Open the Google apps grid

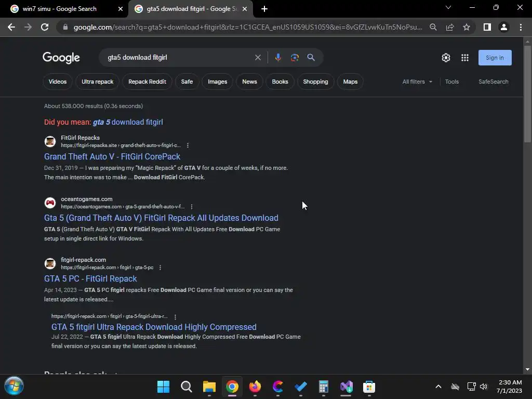(465, 58)
